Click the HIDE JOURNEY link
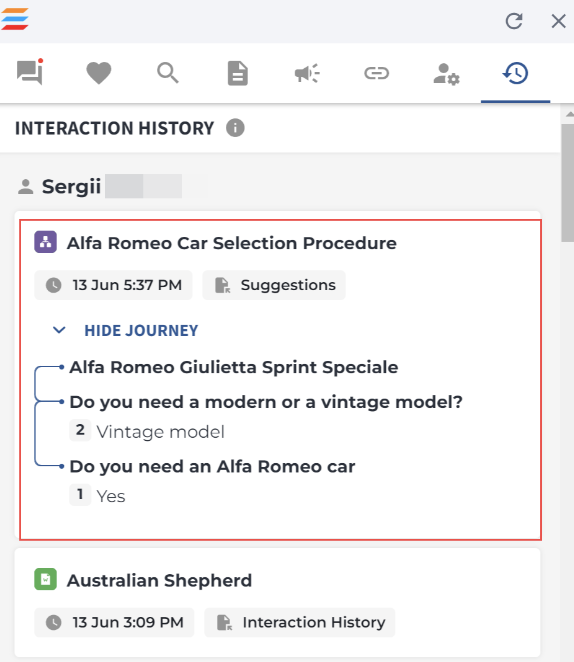The width and height of the screenshot is (574, 662). (x=141, y=330)
